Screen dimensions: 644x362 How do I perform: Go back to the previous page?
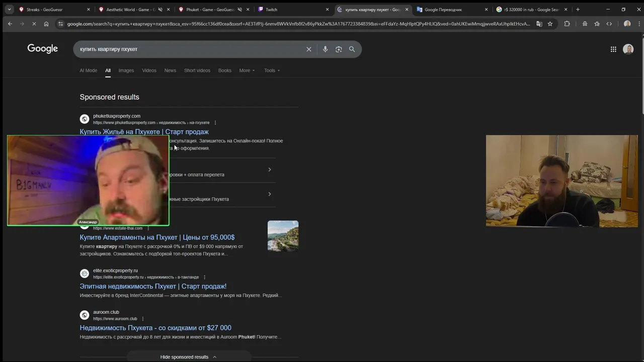point(10,24)
